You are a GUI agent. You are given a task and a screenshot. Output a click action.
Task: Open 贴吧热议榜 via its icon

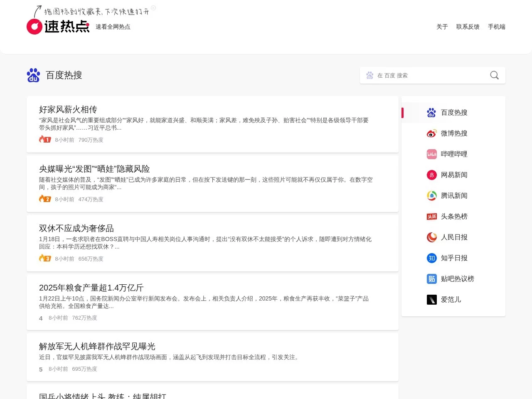coord(431,279)
